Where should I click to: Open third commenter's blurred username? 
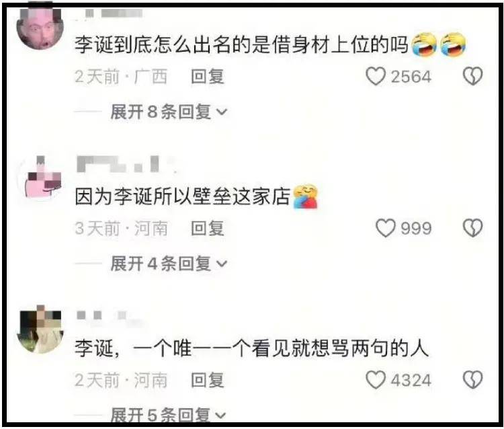point(110,316)
